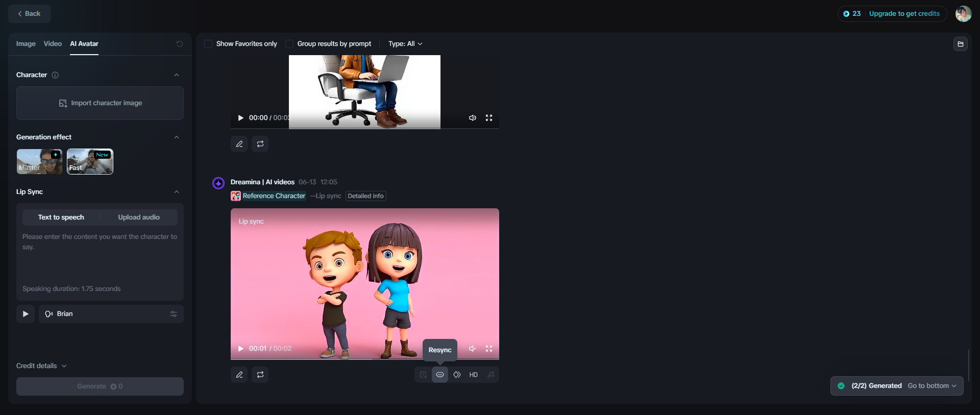Seek on the office chair video progress bar
The width and height of the screenshot is (980, 415).
click(x=365, y=128)
